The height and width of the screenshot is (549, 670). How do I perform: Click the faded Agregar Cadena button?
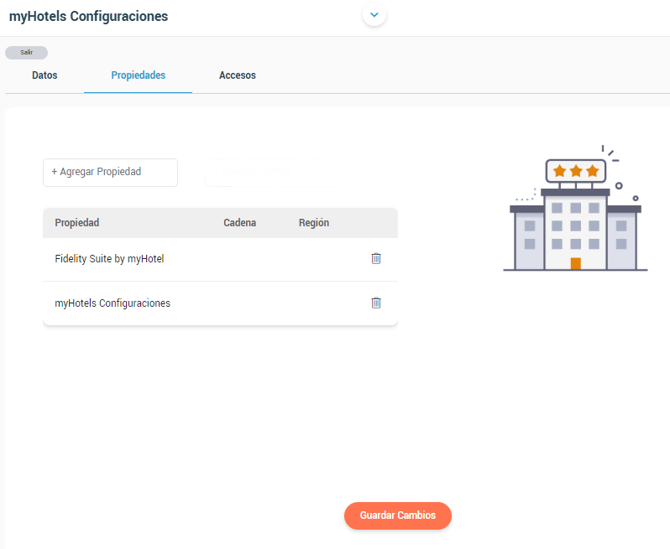272,172
